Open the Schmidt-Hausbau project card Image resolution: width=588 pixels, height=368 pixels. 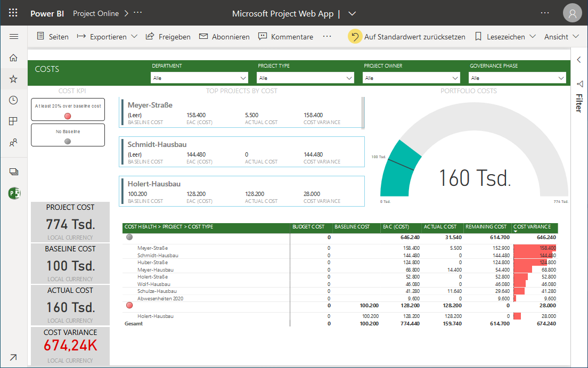(241, 152)
